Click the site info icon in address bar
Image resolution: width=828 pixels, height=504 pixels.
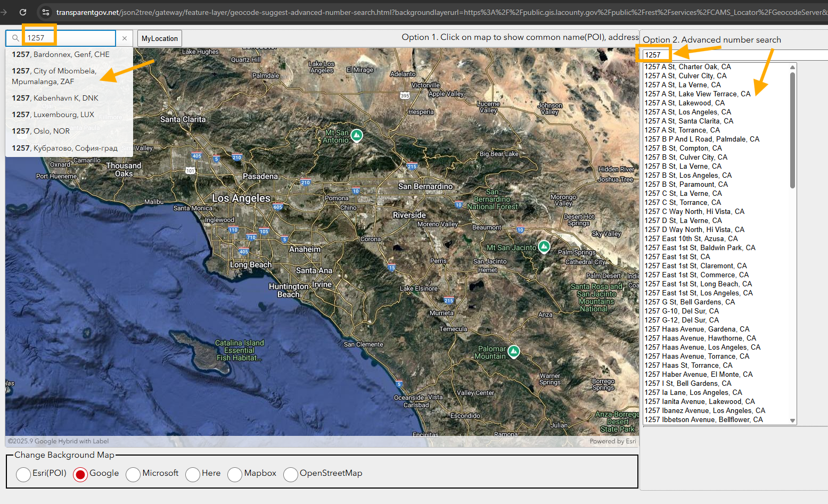pyautogui.click(x=46, y=12)
